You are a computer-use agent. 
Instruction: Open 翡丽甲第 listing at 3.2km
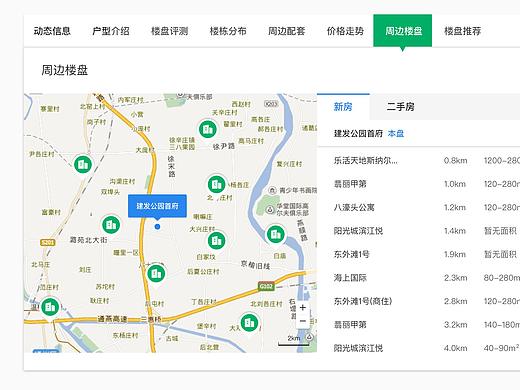(350, 325)
